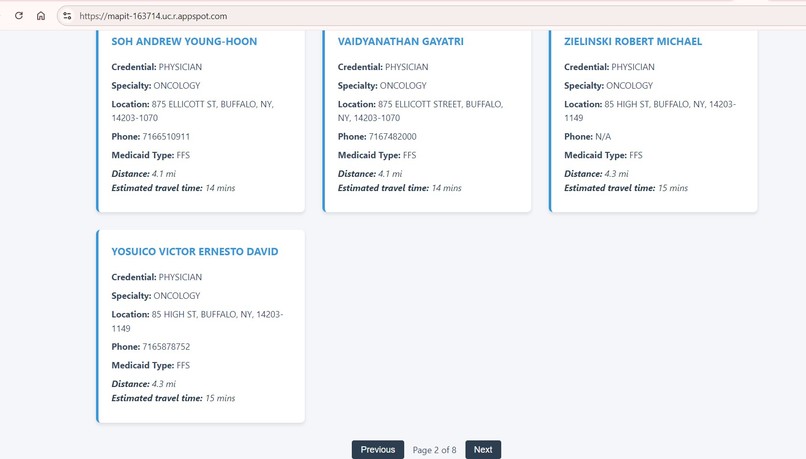
Task: Select Yosuico's Distance 4.3 mi
Action: 143,384
